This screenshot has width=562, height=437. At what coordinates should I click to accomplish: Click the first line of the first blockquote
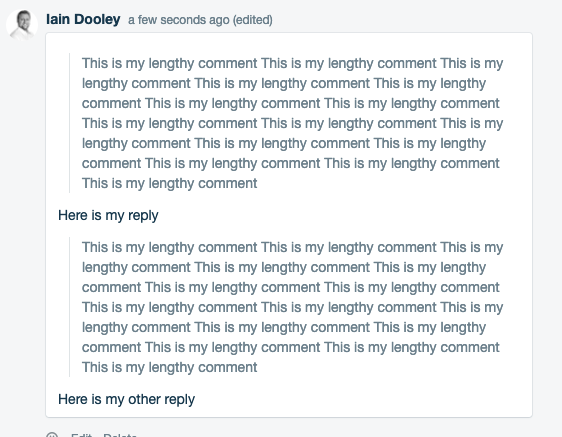[292, 63]
